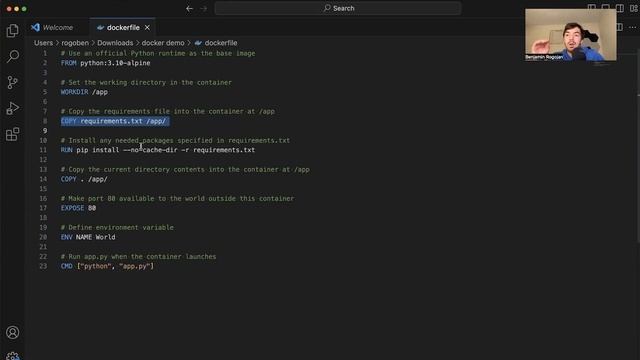Click the Define environment variable comment
Viewport: 640px width, 360px height.
coord(117,227)
